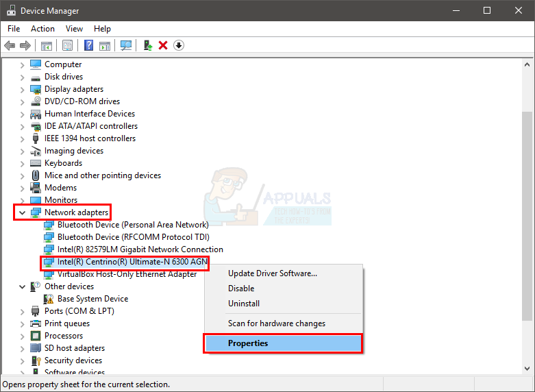Image resolution: width=535 pixels, height=392 pixels.
Task: Click the Forward arrow toolbar icon
Action: tap(25, 45)
